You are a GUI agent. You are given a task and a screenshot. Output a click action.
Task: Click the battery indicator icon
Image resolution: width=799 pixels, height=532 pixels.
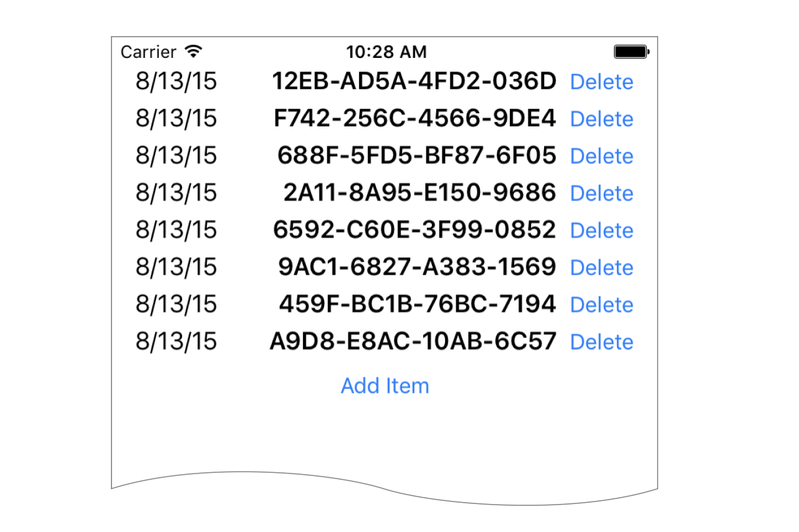click(x=631, y=52)
